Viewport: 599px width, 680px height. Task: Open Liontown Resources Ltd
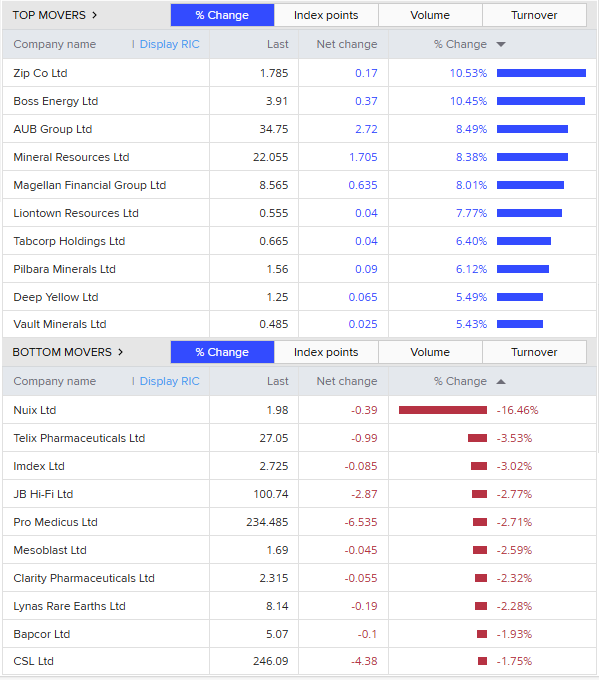tap(76, 213)
